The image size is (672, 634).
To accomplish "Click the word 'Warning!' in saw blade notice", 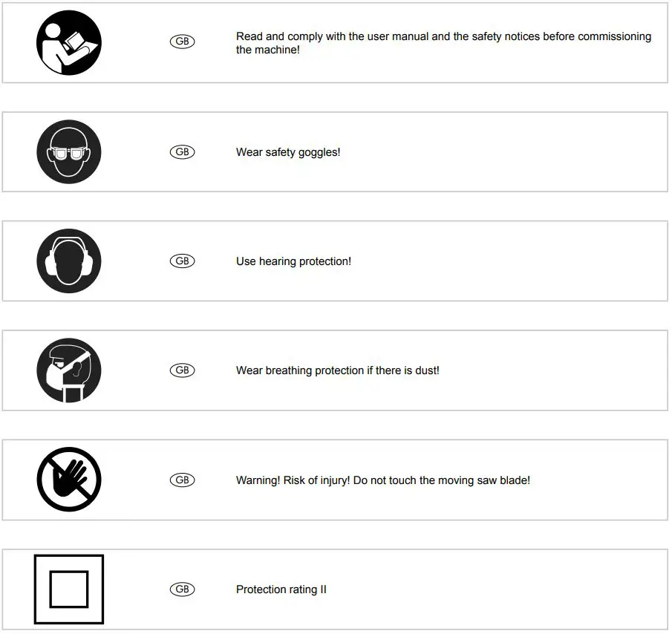I will pos(258,480).
